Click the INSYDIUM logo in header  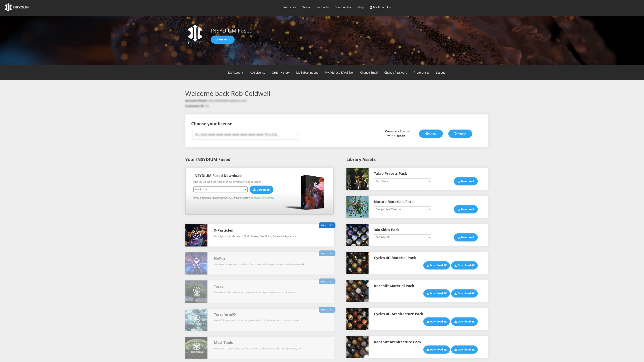click(x=16, y=7)
